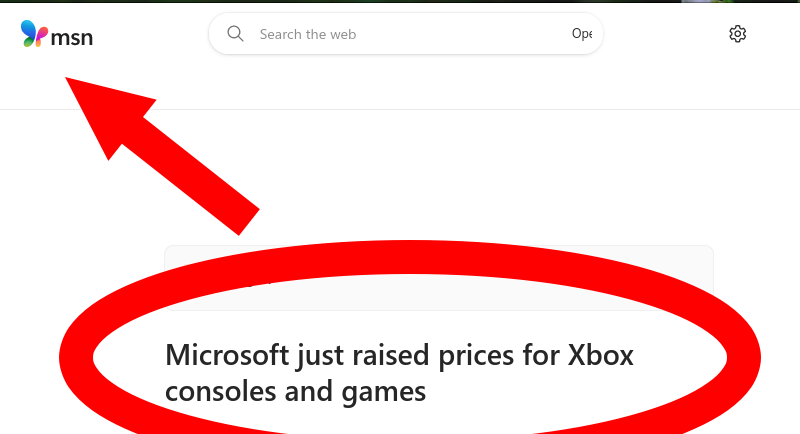
Task: Click the magnifying glass search icon
Action: (x=235, y=34)
